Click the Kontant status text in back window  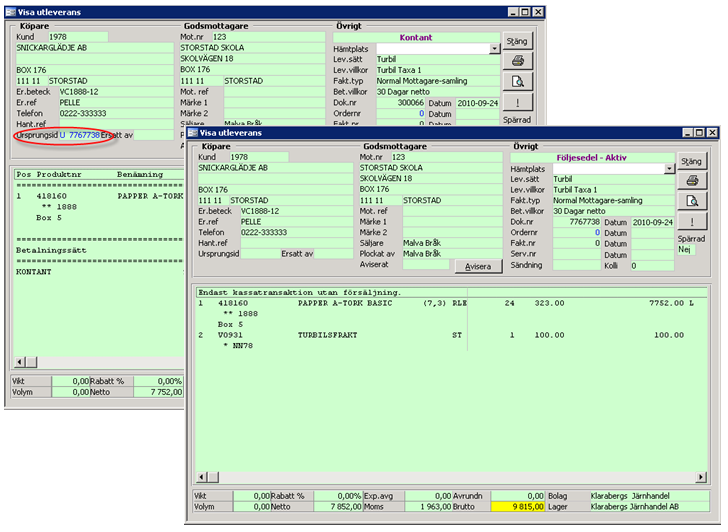tap(416, 38)
